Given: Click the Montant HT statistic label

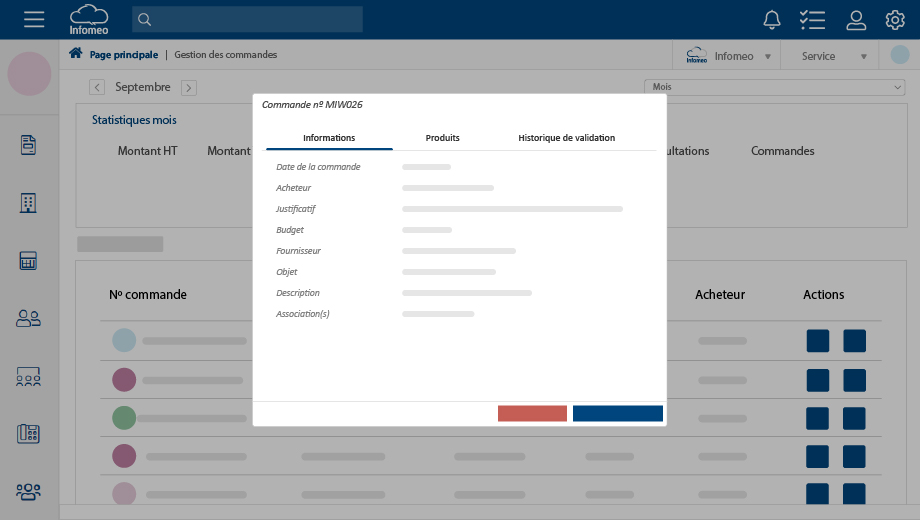Looking at the screenshot, I should point(147,151).
